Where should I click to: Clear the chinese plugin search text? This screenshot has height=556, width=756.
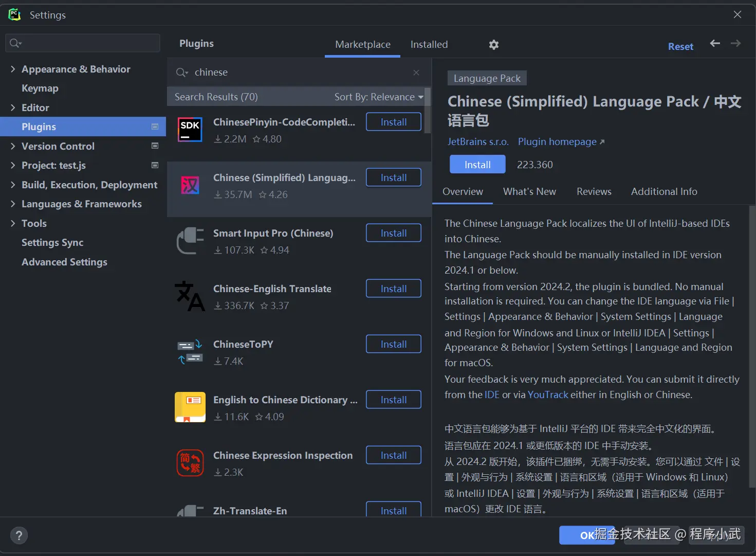(416, 73)
